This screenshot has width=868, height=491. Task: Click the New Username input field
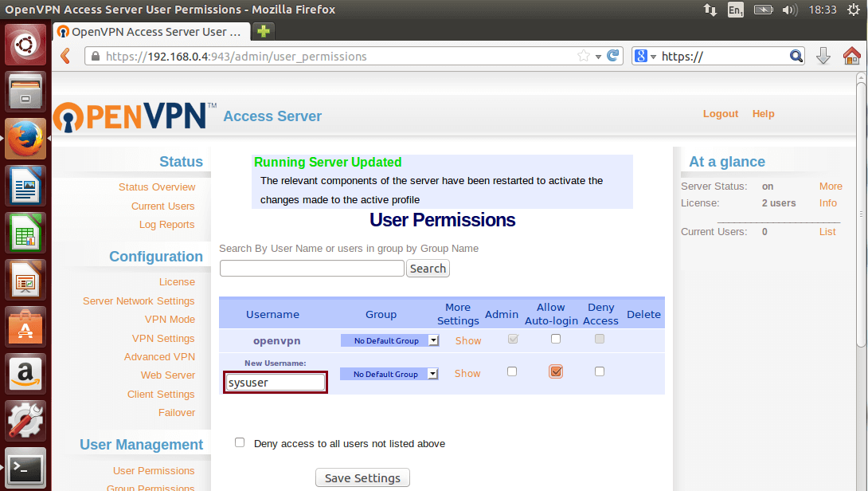[x=276, y=383]
